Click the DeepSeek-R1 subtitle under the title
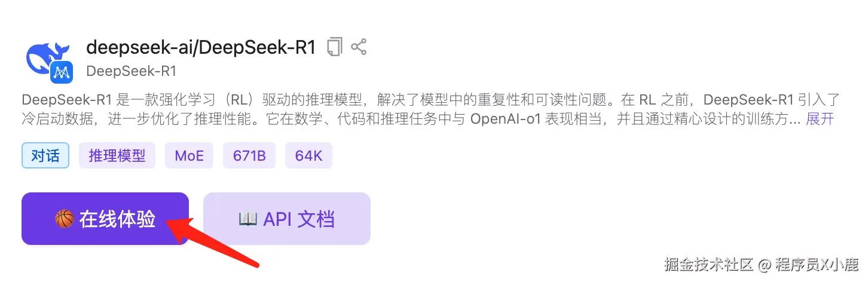Image resolution: width=868 pixels, height=282 pixels. 132,71
